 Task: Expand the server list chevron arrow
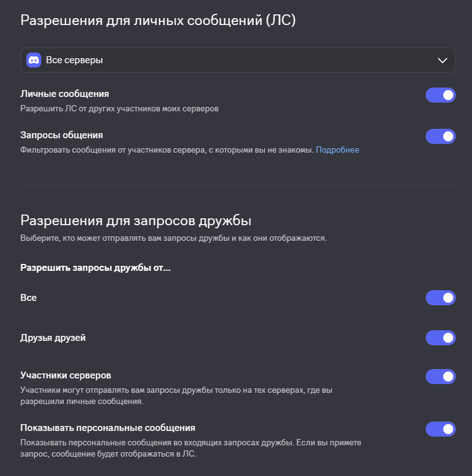442,61
